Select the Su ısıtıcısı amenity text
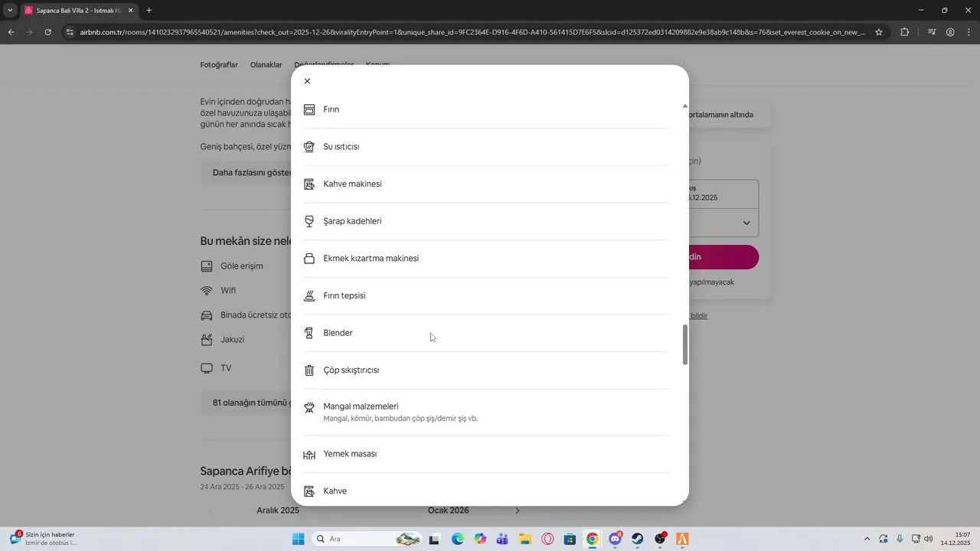Image resolution: width=980 pixels, height=551 pixels. click(341, 147)
